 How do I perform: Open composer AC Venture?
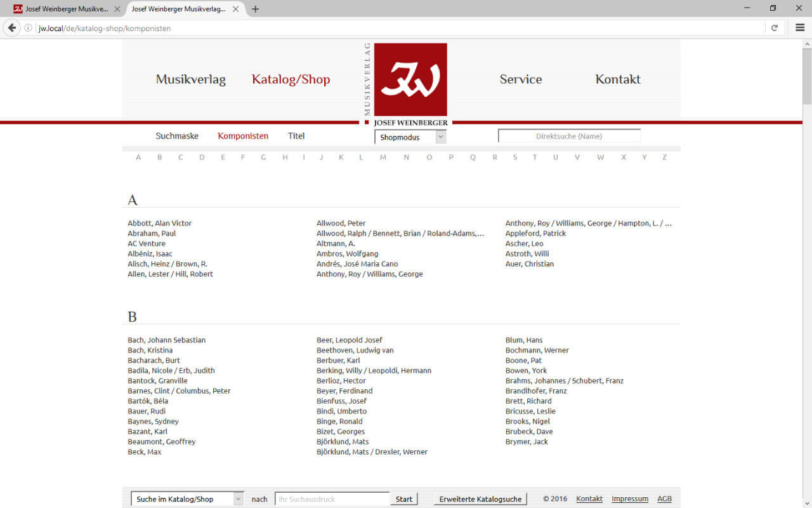[x=147, y=243]
